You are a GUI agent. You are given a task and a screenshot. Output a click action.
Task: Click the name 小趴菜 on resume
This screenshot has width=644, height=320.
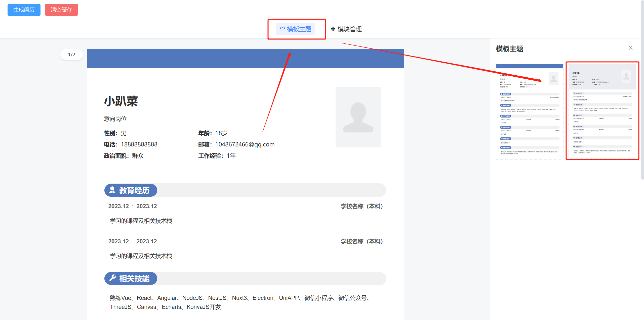tap(121, 101)
